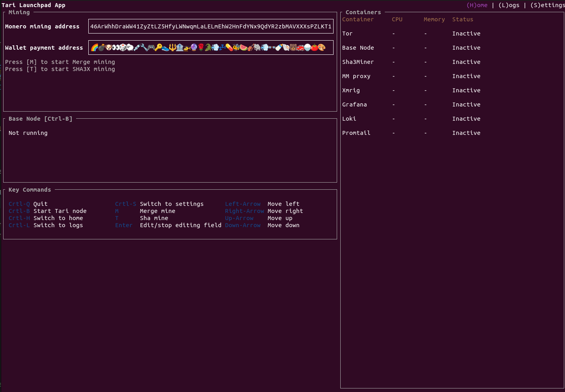Click the Crtl-Q Quit key command
The height and width of the screenshot is (392, 565).
(x=28, y=204)
